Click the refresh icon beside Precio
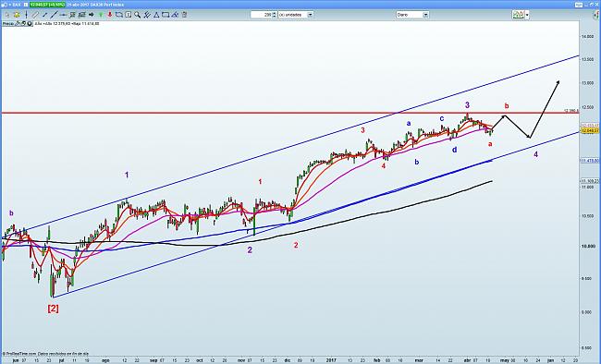Viewport: 601px width, 364px height. [x=23, y=23]
